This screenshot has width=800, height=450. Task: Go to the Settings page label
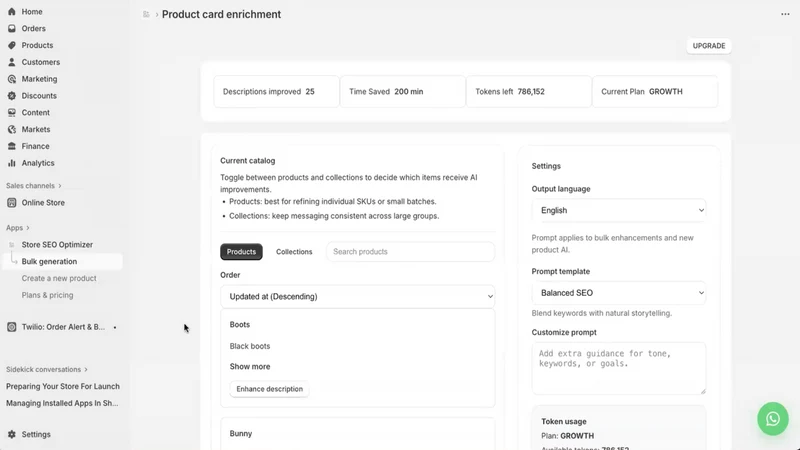click(36, 434)
